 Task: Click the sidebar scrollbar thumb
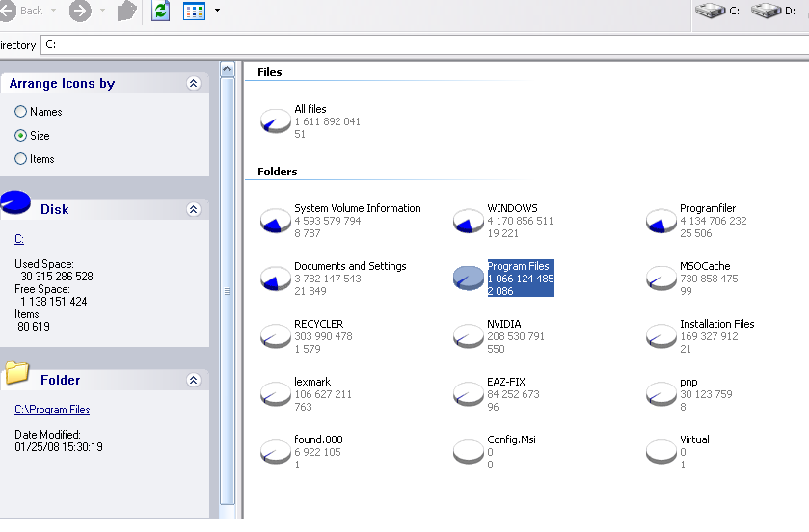click(227, 291)
